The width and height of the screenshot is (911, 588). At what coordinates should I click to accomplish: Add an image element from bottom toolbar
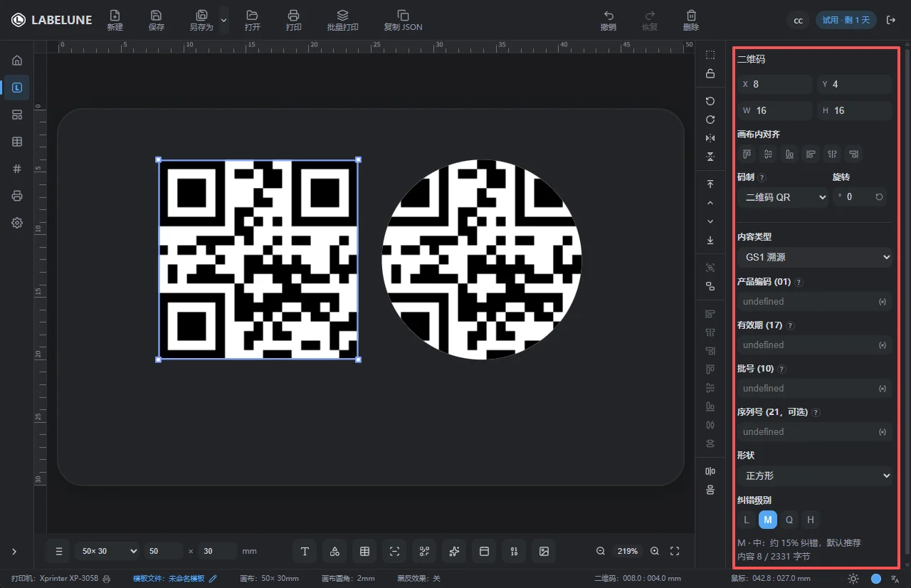544,551
